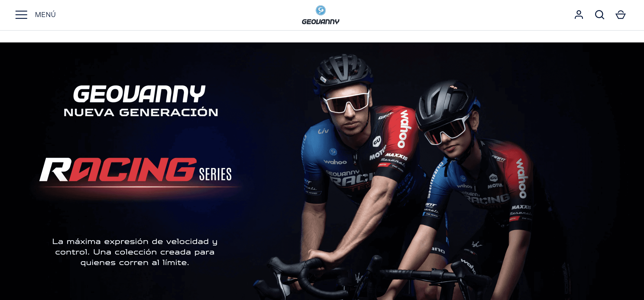The height and width of the screenshot is (300, 644).
Task: Click the banner description text about velocidad
Action: [135, 252]
